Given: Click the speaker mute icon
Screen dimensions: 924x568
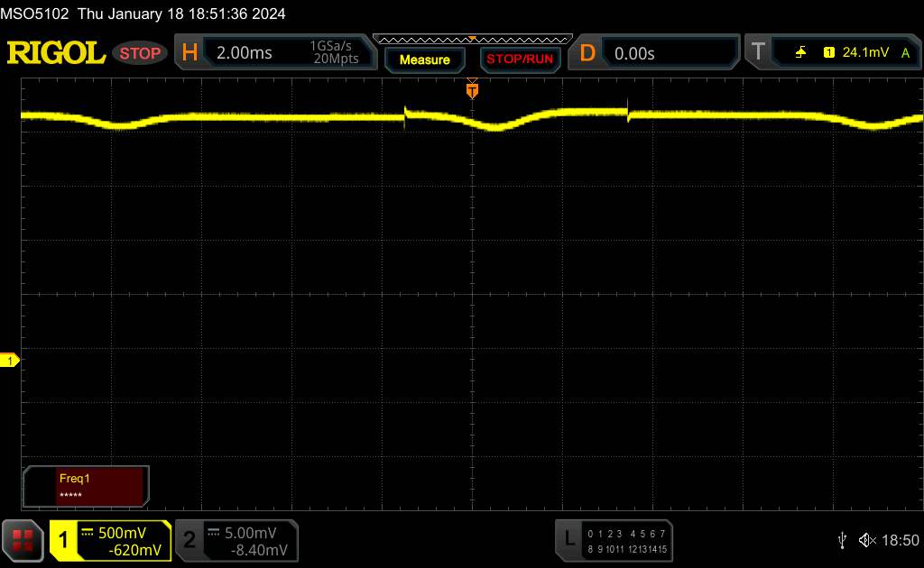Looking at the screenshot, I should (867, 539).
